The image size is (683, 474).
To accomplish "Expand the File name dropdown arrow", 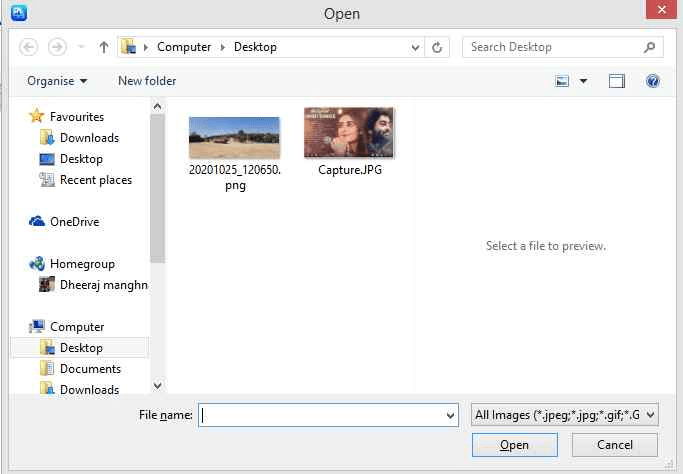I will coord(450,415).
